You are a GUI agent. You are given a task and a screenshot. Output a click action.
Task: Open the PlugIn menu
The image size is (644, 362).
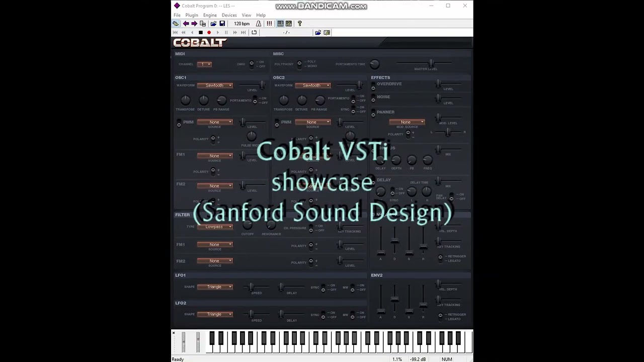(x=192, y=15)
